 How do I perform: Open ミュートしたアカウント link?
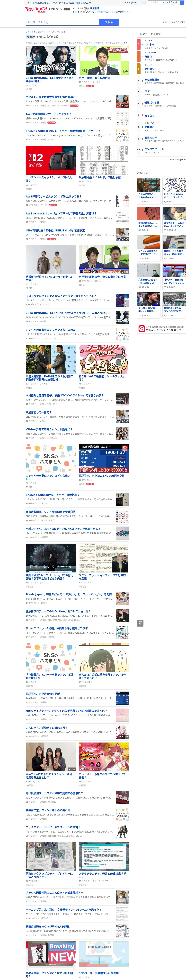pos(174,22)
